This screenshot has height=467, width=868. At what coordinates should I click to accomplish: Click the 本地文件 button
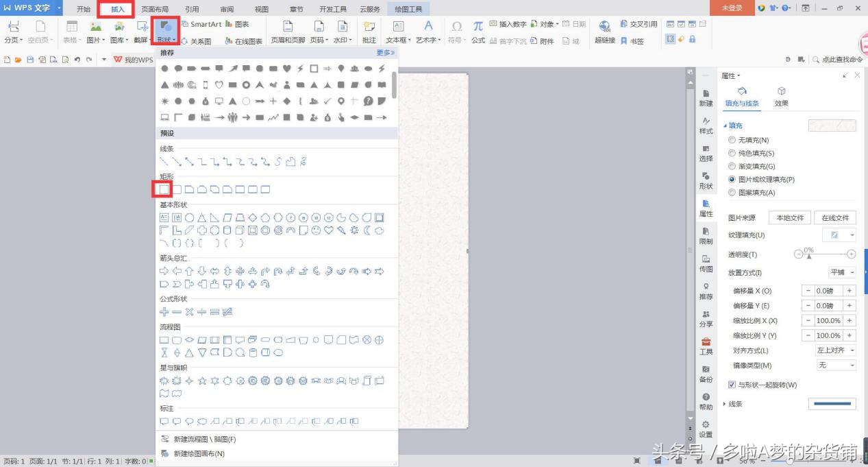pos(790,217)
